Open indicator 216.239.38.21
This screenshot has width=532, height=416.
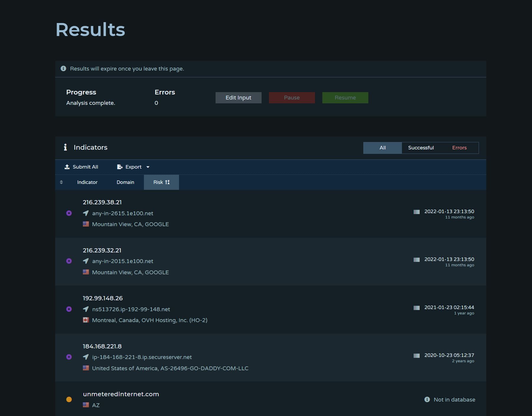click(102, 202)
